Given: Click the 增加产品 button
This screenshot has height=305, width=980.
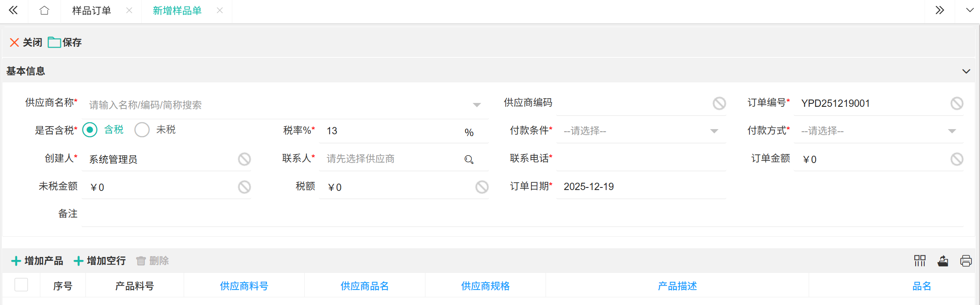Looking at the screenshot, I should point(37,261).
